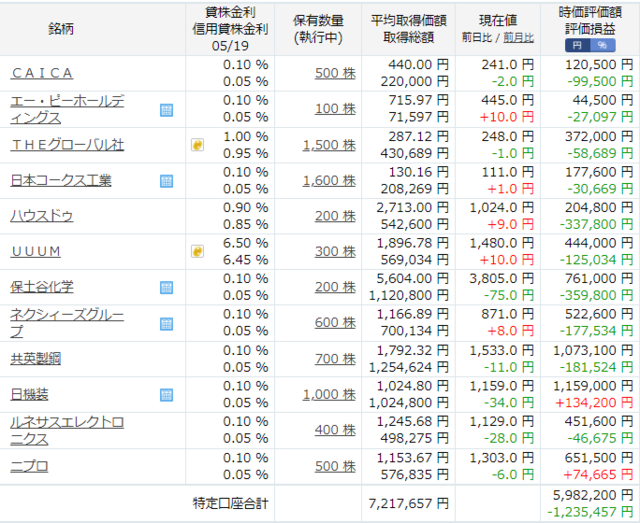Open calendar icon beside ネクシィーズグループ
The height and width of the screenshot is (523, 640).
click(x=167, y=324)
